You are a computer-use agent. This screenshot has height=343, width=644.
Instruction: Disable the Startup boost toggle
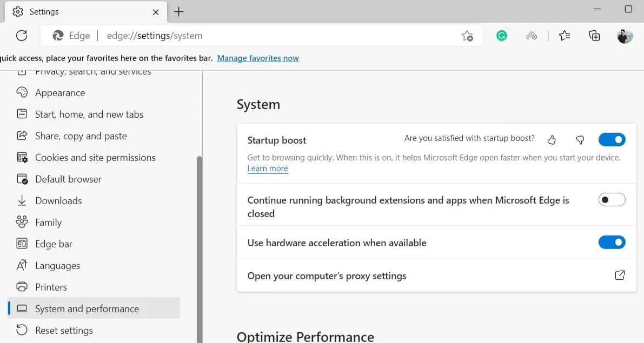[x=612, y=139]
